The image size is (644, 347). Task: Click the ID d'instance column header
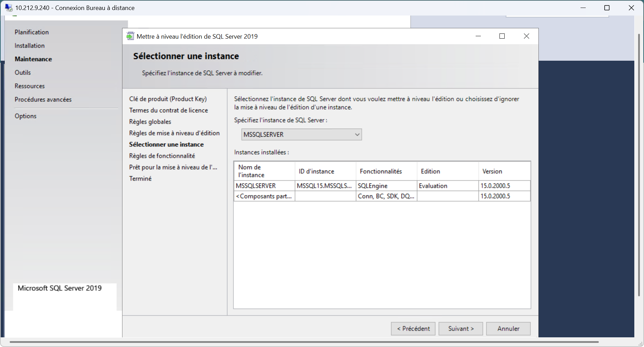coord(325,171)
